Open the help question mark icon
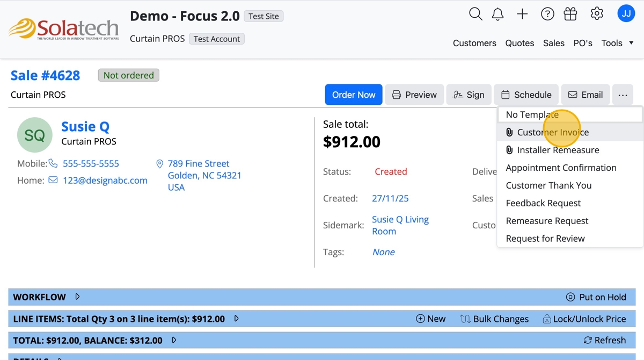The height and width of the screenshot is (360, 644). pyautogui.click(x=547, y=15)
